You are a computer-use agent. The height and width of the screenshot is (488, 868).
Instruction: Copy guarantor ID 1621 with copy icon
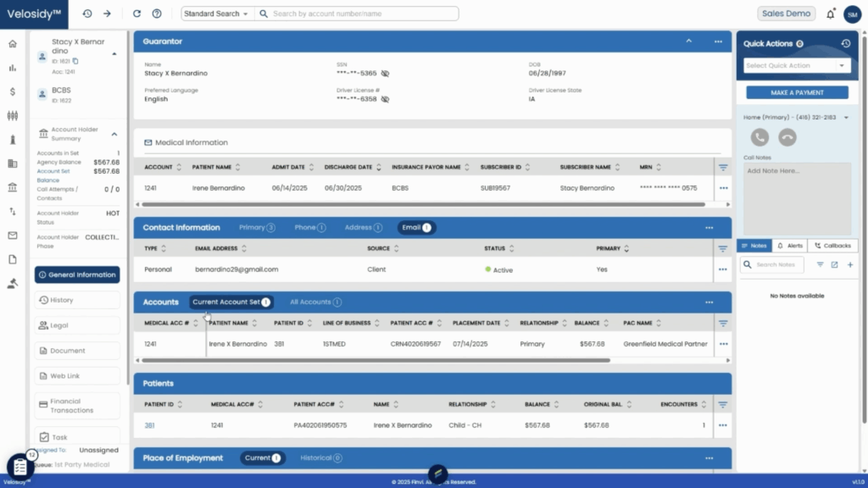pyautogui.click(x=75, y=61)
